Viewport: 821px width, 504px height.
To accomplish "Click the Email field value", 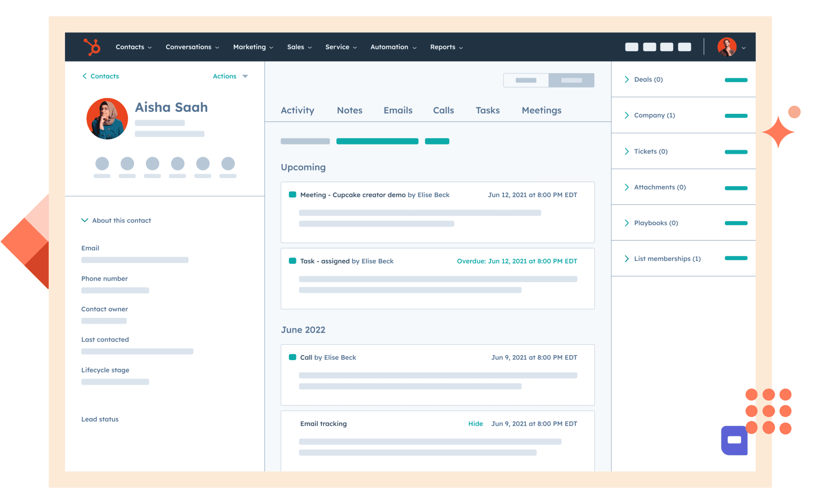I will [x=135, y=260].
